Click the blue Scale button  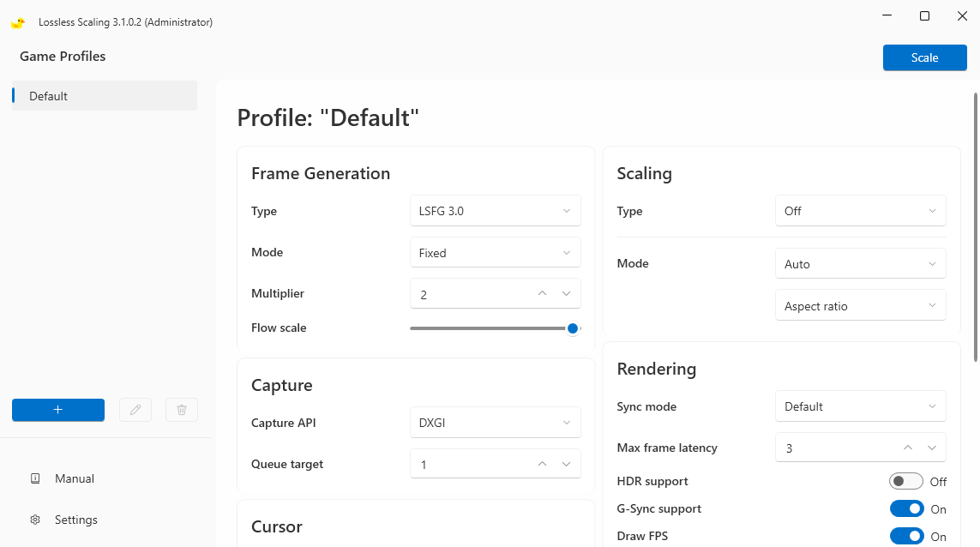click(924, 57)
